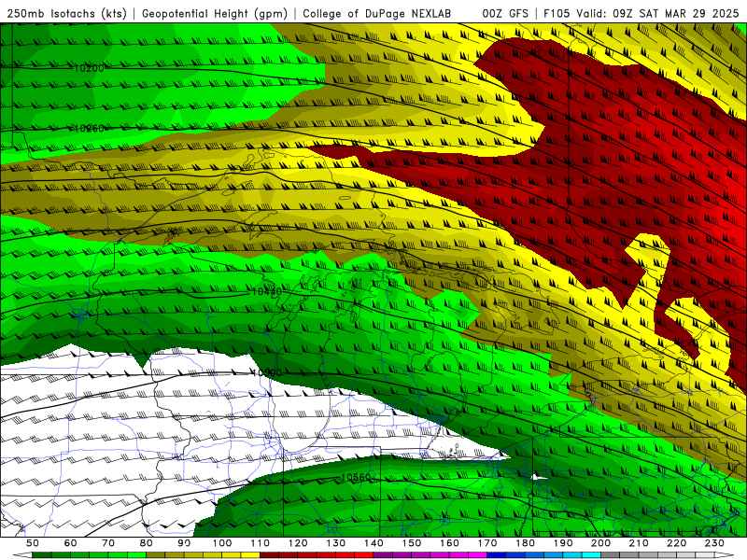The image size is (747, 560).
Task: Click the 10560 height contour label
Action: (x=356, y=477)
